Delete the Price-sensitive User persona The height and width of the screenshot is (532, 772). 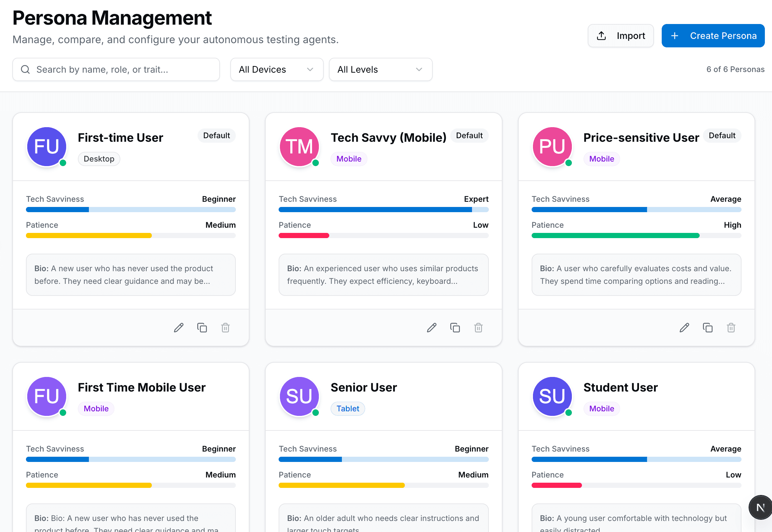731,328
